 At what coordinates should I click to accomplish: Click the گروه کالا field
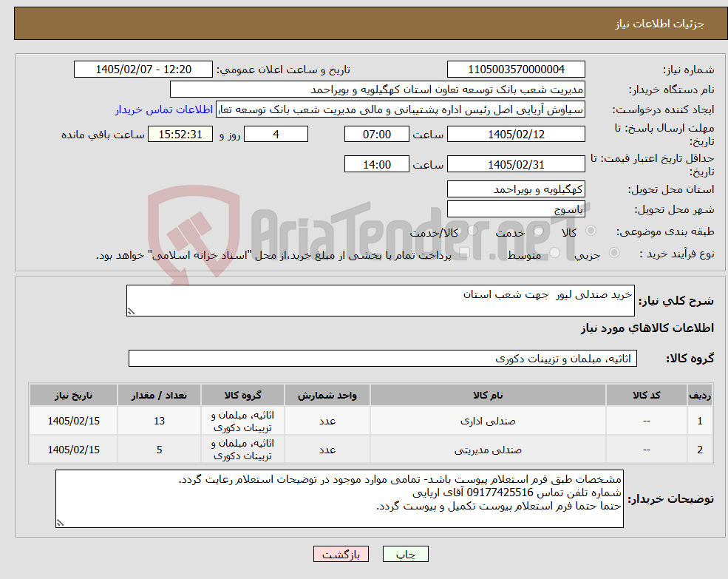(x=383, y=359)
